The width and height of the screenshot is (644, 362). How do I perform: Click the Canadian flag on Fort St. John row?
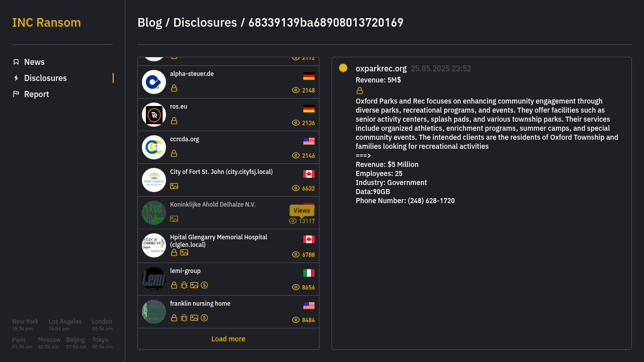309,174
